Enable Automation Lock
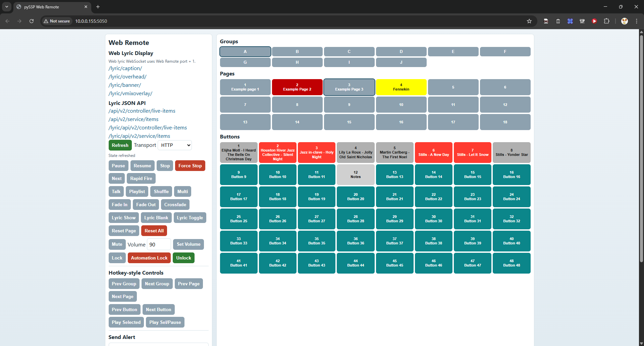 (x=149, y=257)
